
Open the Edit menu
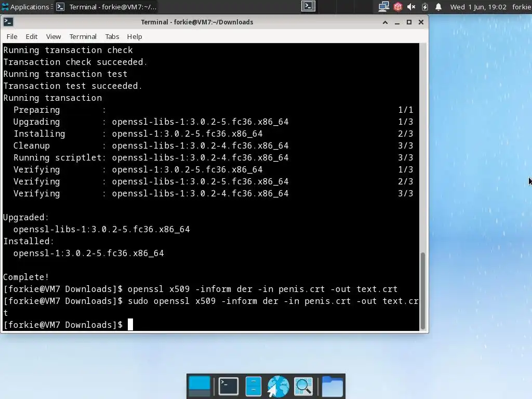[x=32, y=37]
